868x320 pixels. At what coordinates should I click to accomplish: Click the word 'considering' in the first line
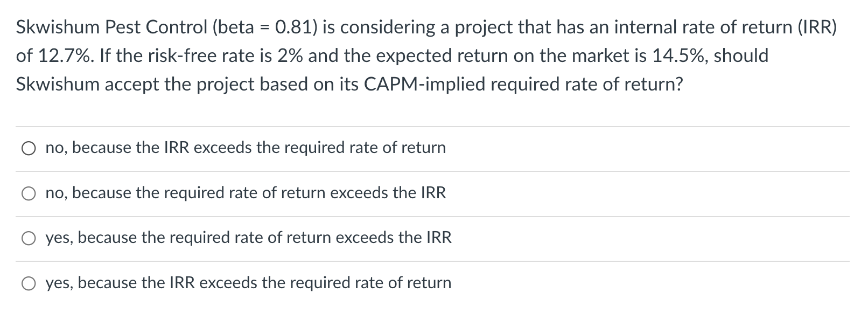389,27
